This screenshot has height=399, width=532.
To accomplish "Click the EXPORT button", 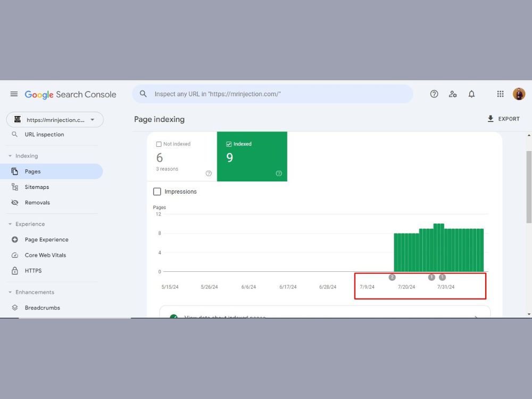I will point(503,119).
